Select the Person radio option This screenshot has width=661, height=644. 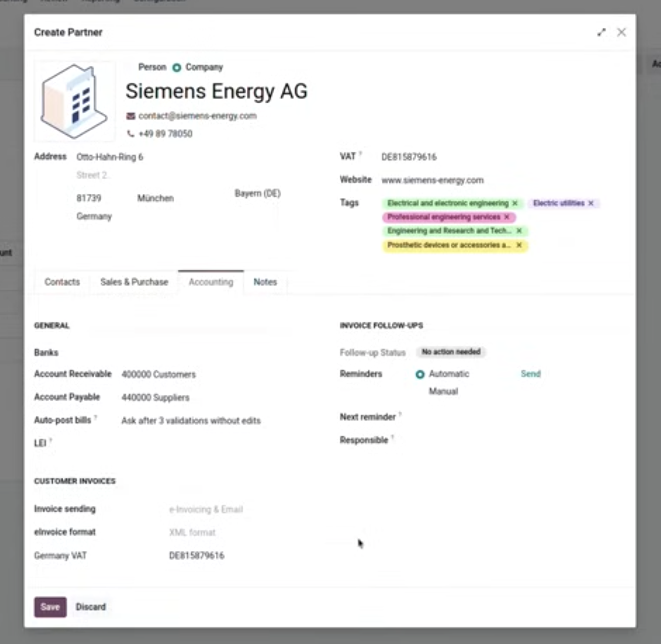(131, 67)
